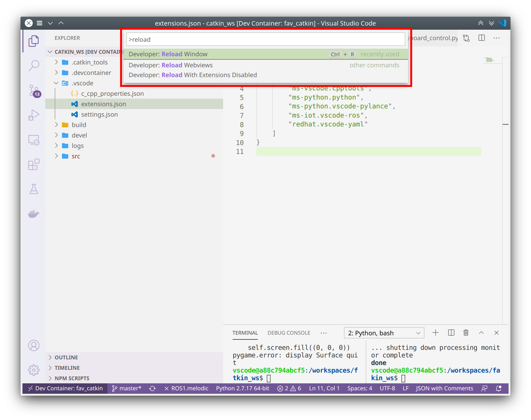Viewport: 531px width, 420px height.
Task: Switch to the DEBUG CONSOLE tab
Action: pos(289,333)
